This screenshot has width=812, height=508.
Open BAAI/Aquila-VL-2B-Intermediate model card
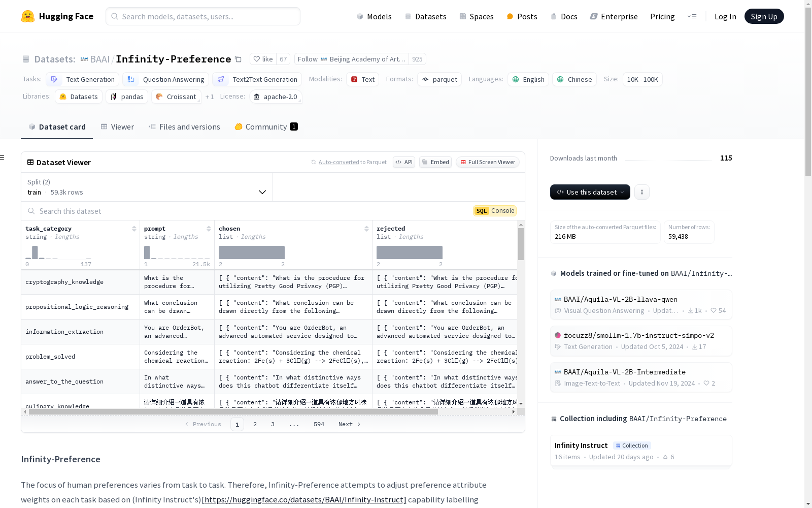641,377
